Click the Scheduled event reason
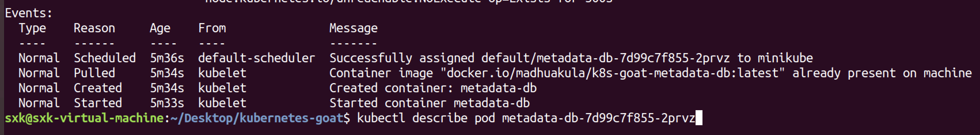 pos(105,58)
